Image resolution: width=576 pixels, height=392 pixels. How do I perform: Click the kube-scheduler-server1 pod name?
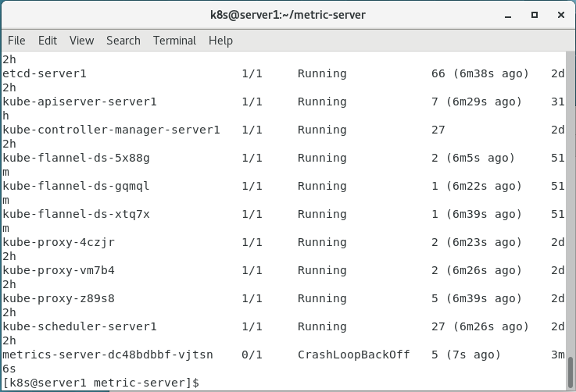[80, 326]
